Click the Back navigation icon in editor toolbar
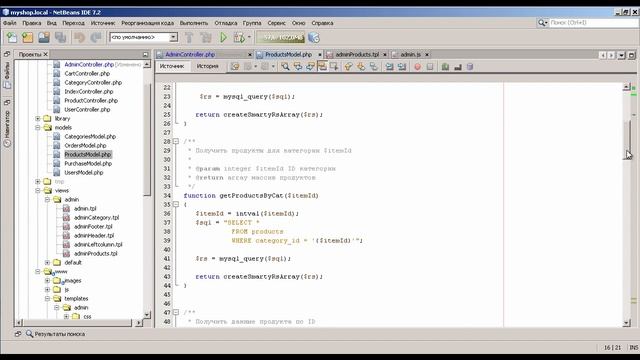Image resolution: width=640 pixels, height=360 pixels. (x=248, y=67)
